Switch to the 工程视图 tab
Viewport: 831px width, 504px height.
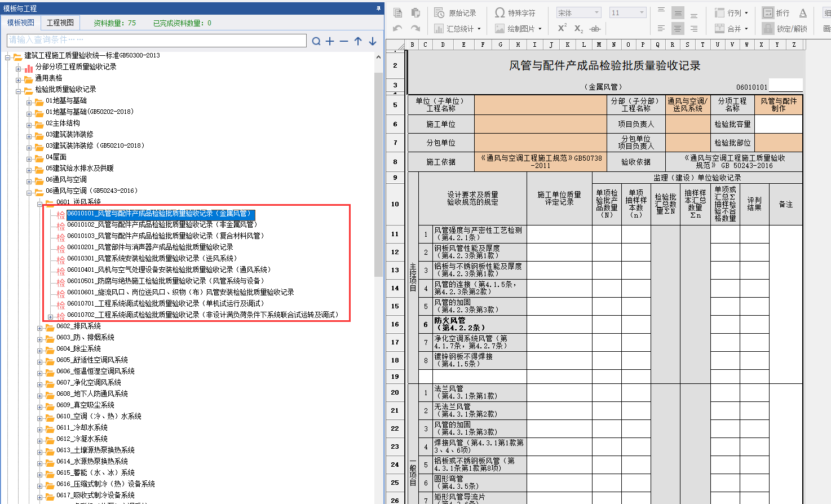click(60, 23)
